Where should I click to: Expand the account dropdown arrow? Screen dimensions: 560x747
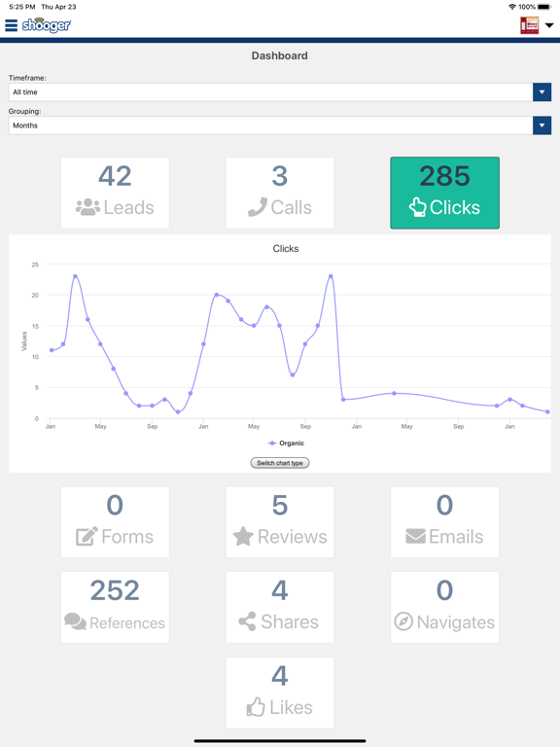point(549,25)
